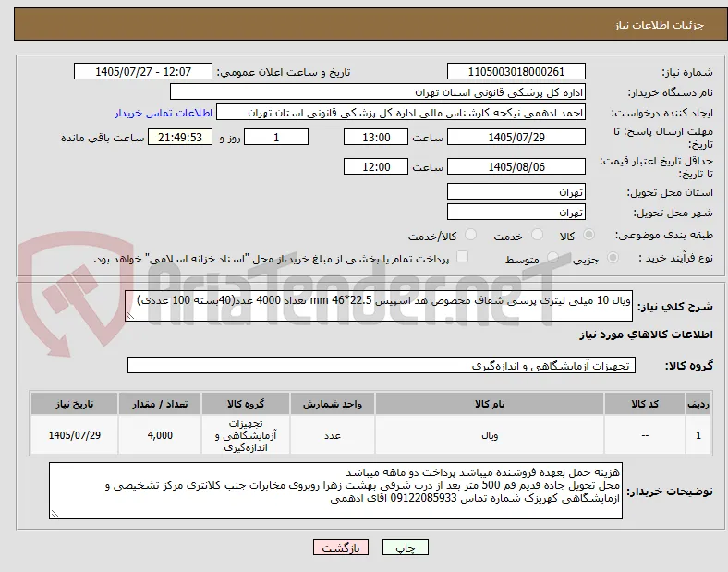This screenshot has height=572, width=728.
Task: Click the delivery city field تهران
Action: coord(516,212)
